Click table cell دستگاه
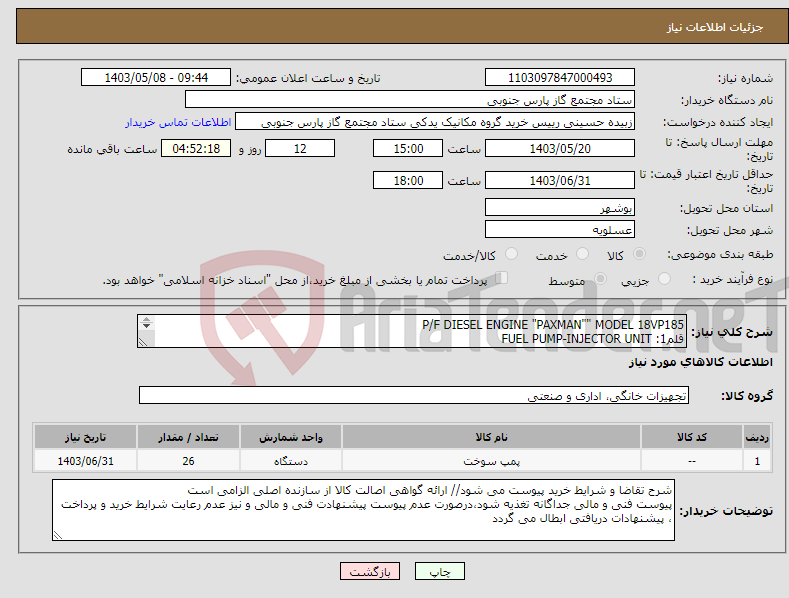 (291, 461)
